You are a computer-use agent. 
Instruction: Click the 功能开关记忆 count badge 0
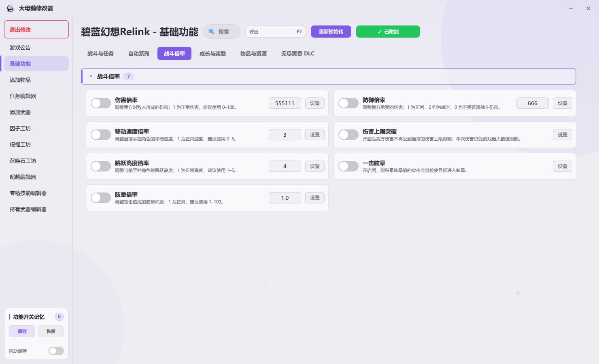(x=59, y=317)
